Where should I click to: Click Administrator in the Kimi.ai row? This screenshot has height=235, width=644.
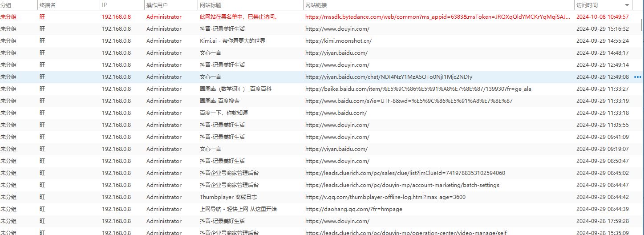coord(164,41)
